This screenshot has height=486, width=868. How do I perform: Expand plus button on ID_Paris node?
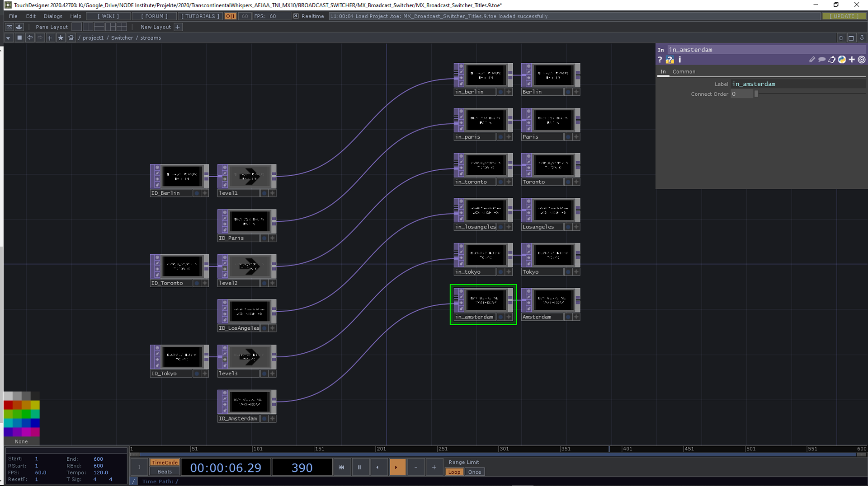(272, 238)
